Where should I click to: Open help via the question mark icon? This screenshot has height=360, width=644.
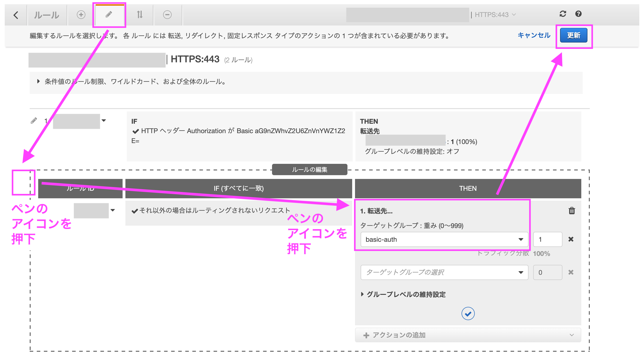point(578,14)
